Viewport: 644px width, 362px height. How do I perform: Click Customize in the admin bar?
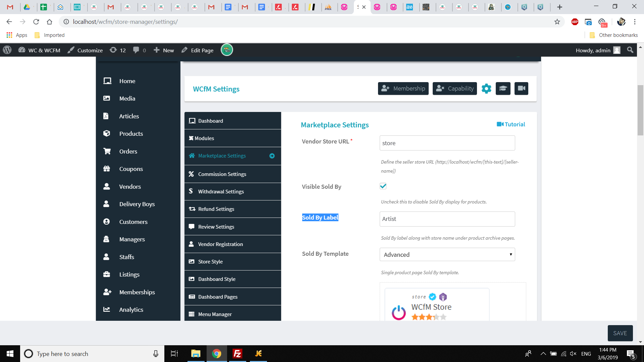pos(85,50)
